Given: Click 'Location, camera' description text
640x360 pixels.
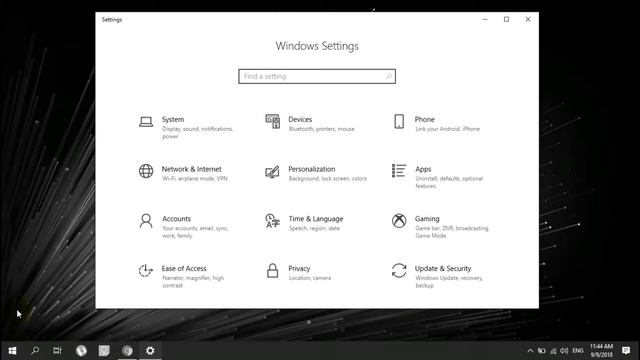Looking at the screenshot, I should [x=310, y=278].
